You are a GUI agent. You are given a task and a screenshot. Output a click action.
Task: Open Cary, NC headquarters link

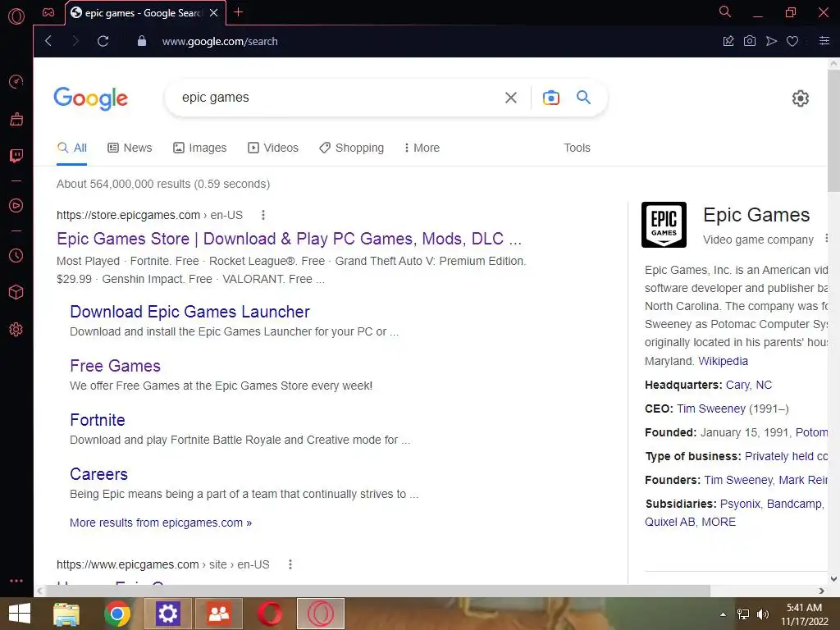pos(748,385)
